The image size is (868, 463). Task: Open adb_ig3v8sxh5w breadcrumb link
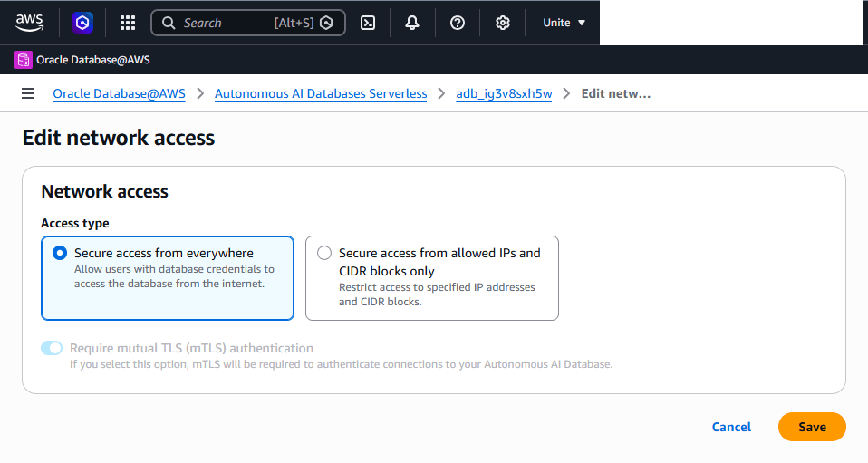coord(504,93)
